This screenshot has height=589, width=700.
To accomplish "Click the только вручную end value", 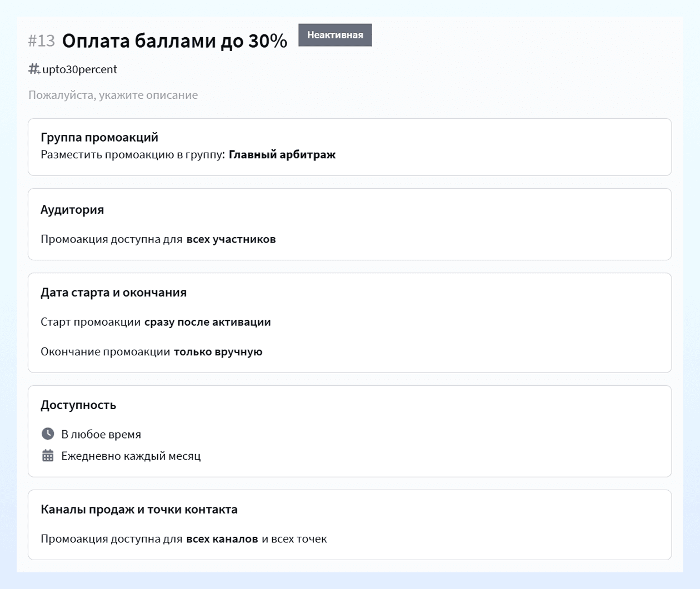I will pyautogui.click(x=218, y=351).
